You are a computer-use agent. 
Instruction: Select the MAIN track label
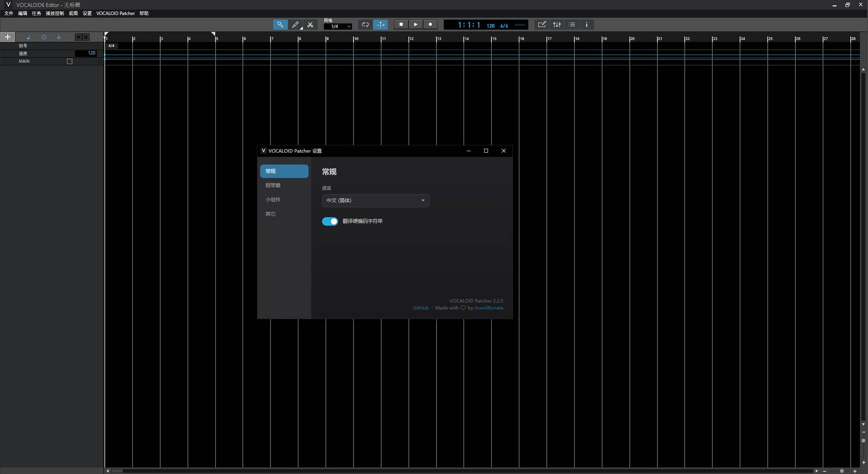click(24, 61)
